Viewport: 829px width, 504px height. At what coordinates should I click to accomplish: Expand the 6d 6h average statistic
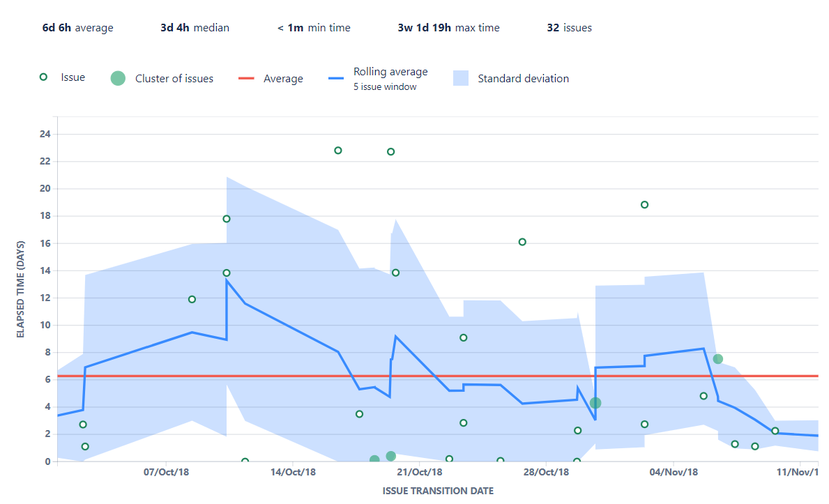pyautogui.click(x=77, y=28)
